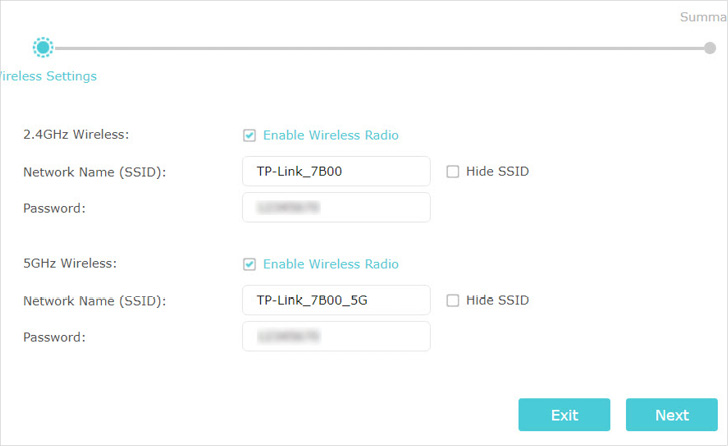Click the 2.4GHz "Network Name (SSID):" label
The width and height of the screenshot is (728, 446).
coord(94,171)
